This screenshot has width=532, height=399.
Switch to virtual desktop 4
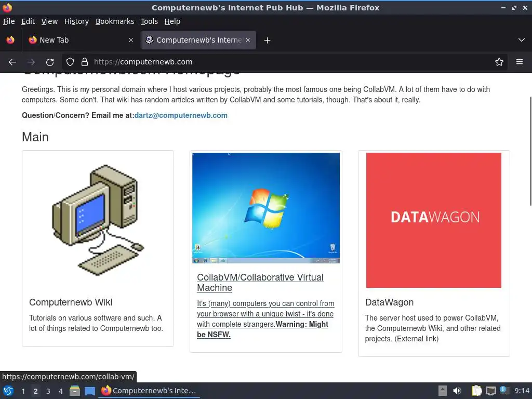pos(61,391)
